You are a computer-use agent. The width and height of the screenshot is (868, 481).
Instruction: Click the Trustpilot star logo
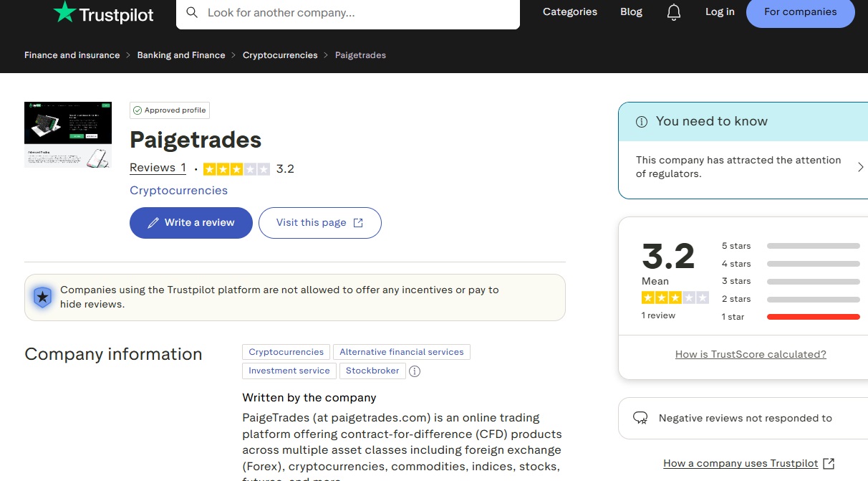coord(64,12)
